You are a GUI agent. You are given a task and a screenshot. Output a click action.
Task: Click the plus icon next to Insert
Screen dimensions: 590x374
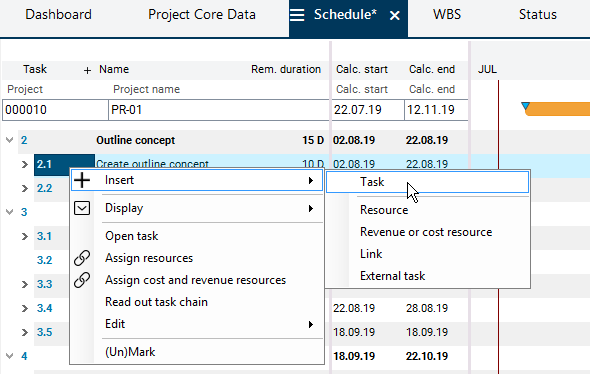click(82, 180)
